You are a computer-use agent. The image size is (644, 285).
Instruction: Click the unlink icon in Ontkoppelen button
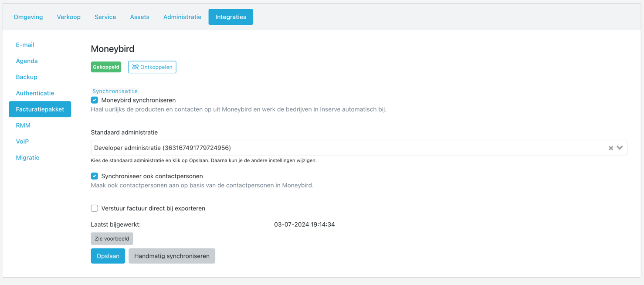pyautogui.click(x=136, y=67)
